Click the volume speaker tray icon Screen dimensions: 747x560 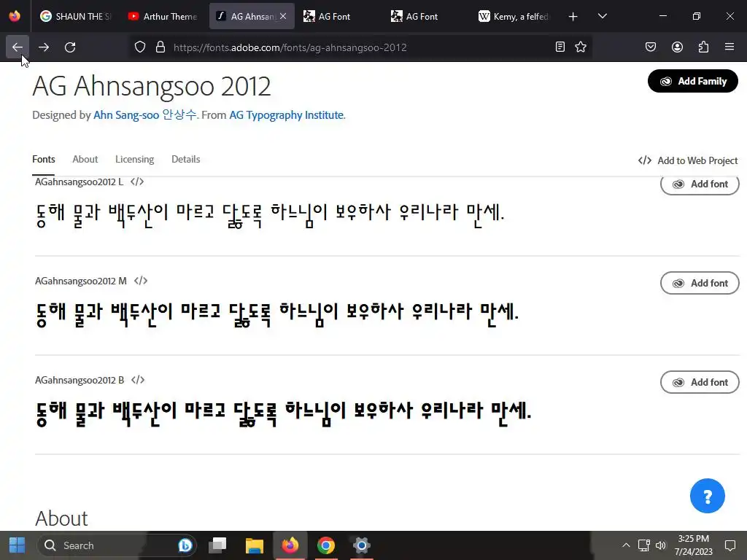tap(660, 545)
